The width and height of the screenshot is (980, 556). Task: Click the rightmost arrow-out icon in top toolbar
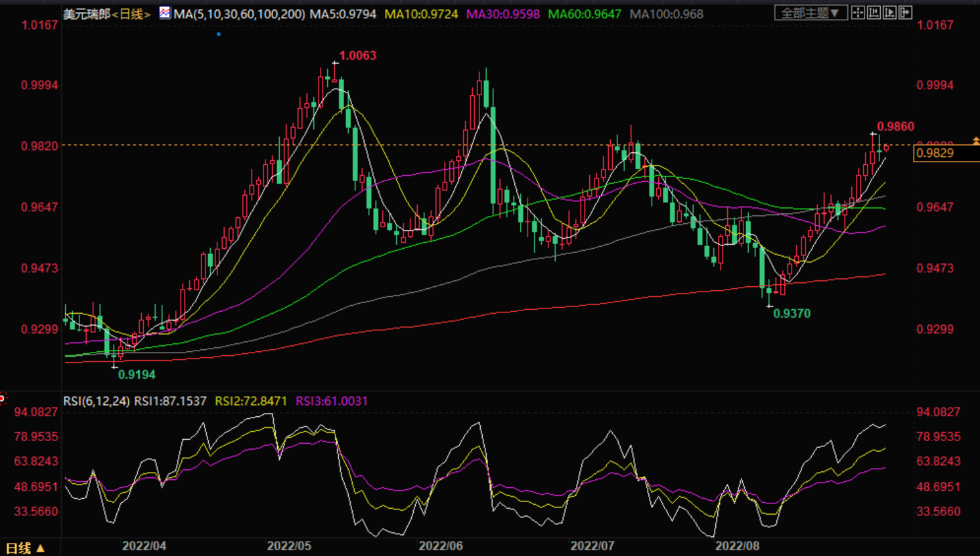(x=905, y=12)
